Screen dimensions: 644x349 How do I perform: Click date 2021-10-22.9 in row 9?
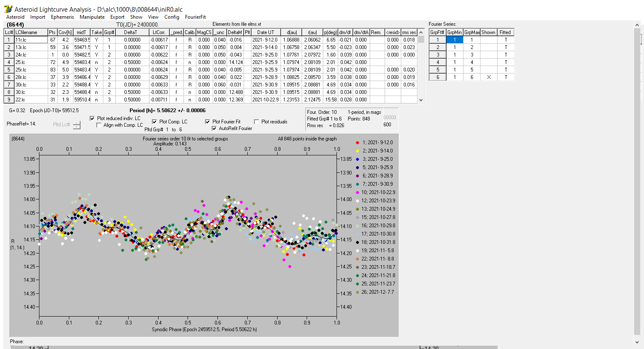point(266,100)
